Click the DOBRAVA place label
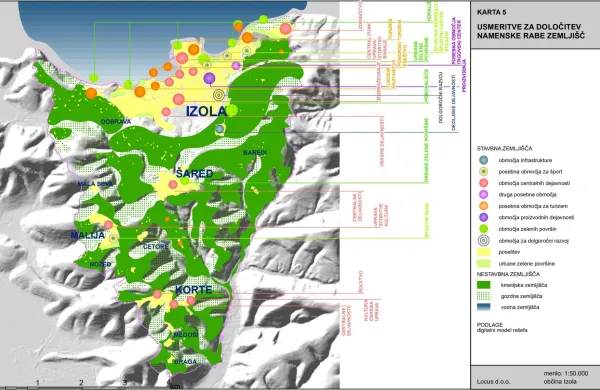Image resolution: width=600 pixels, height=390 pixels. point(116,122)
